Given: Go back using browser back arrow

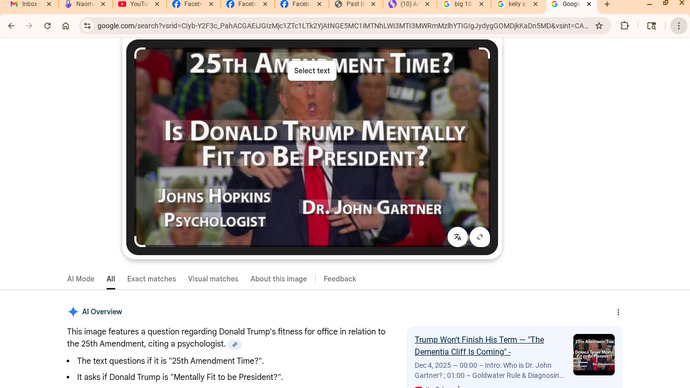Looking at the screenshot, I should click(x=11, y=26).
